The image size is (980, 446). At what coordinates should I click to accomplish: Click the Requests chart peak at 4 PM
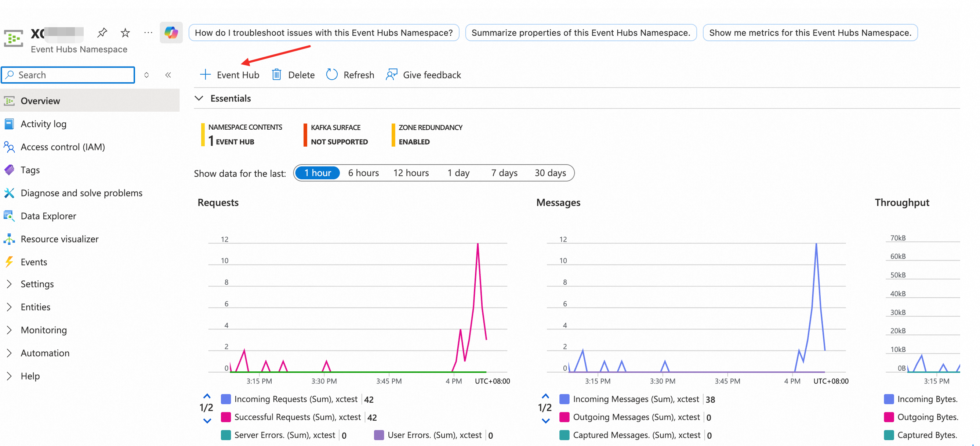point(478,244)
